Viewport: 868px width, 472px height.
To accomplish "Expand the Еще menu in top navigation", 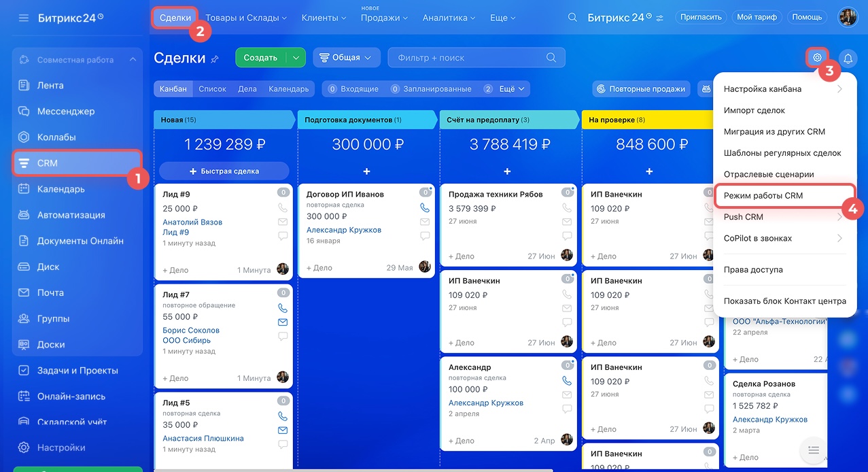I will [x=503, y=18].
